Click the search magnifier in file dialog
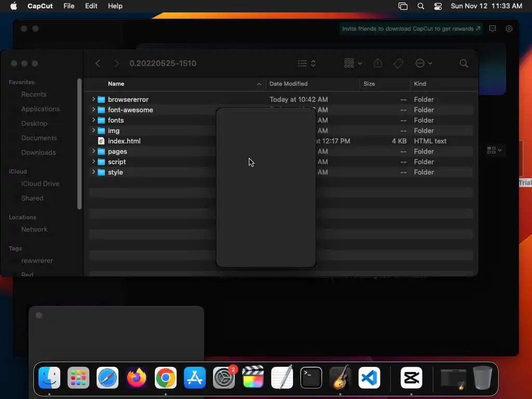This screenshot has width=532, height=399. (463, 63)
